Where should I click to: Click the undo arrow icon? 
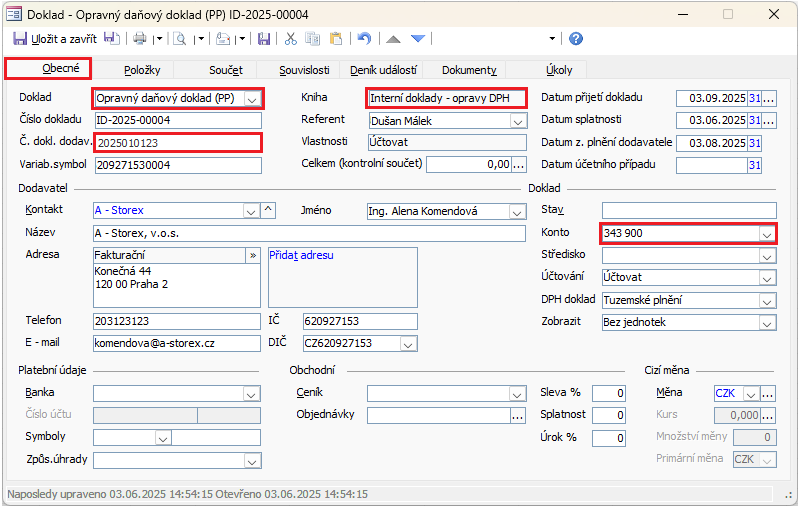pos(364,39)
